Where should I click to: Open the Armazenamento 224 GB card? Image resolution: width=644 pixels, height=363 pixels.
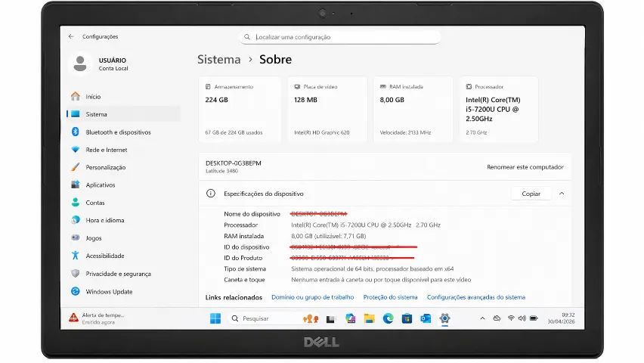[240, 110]
